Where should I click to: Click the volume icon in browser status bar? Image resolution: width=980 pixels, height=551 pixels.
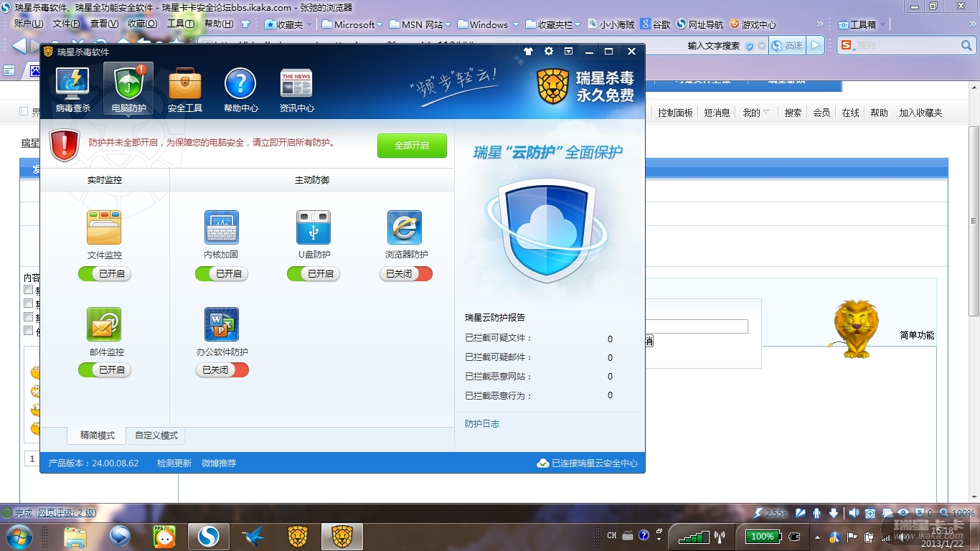853,513
